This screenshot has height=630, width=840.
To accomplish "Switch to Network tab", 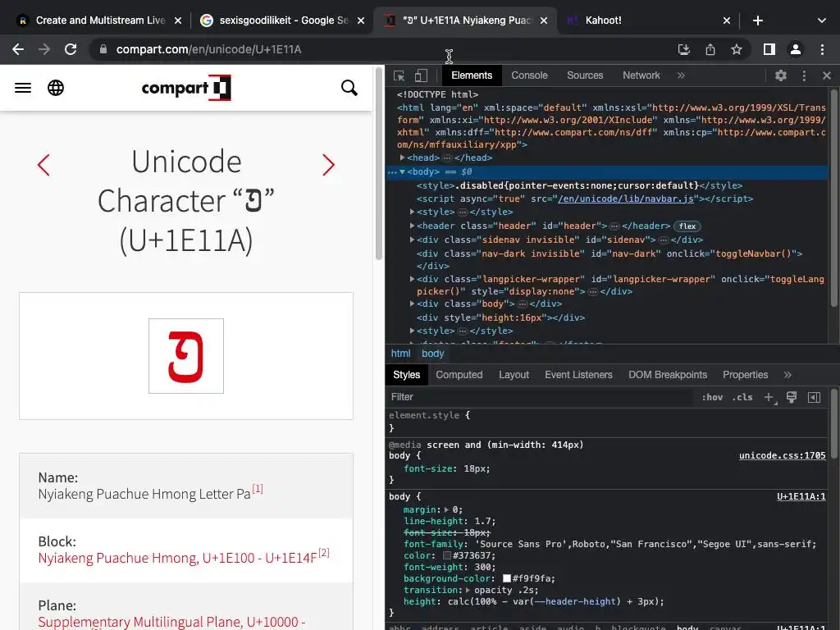I will point(641,75).
